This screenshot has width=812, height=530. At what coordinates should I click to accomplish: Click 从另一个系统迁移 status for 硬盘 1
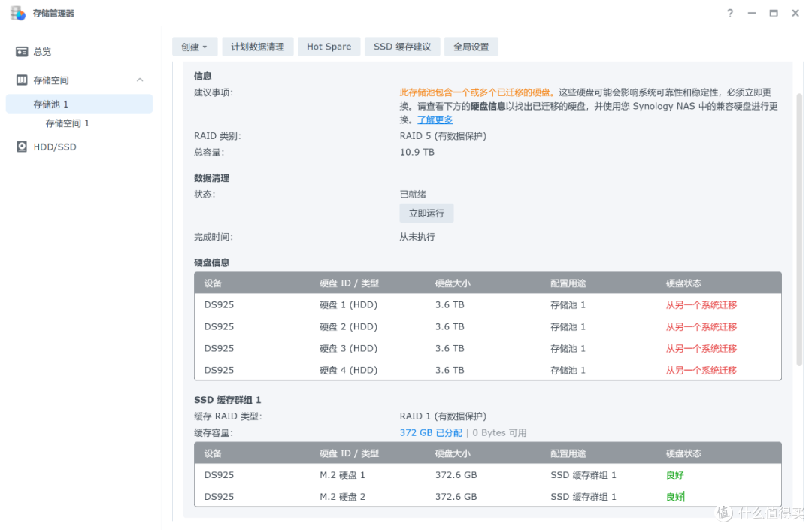701,305
